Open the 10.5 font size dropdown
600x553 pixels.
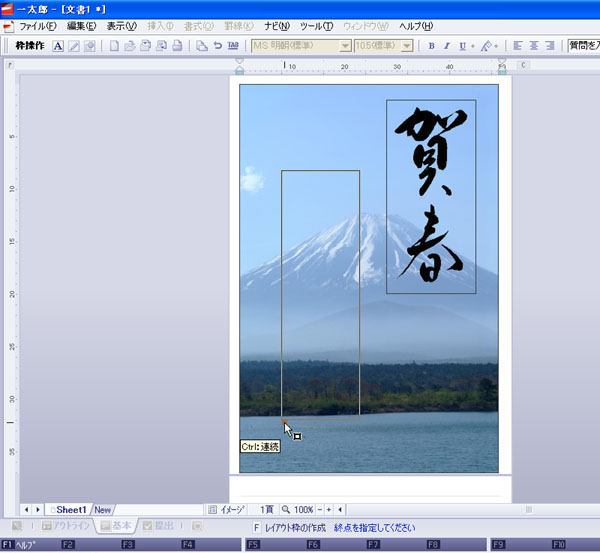click(x=407, y=46)
